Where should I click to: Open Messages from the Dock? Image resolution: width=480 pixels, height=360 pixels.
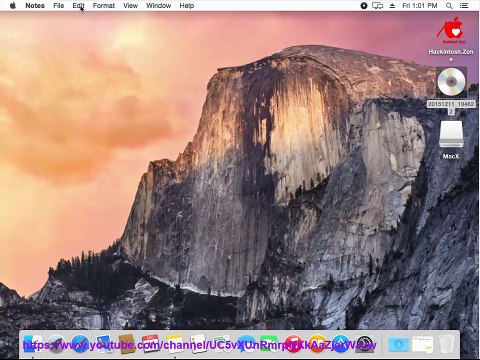246,344
